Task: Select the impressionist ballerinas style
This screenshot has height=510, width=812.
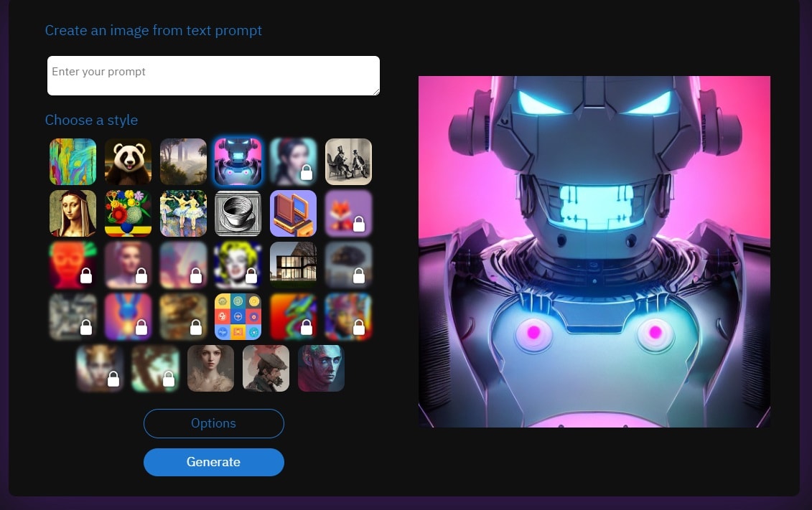Action: click(183, 213)
